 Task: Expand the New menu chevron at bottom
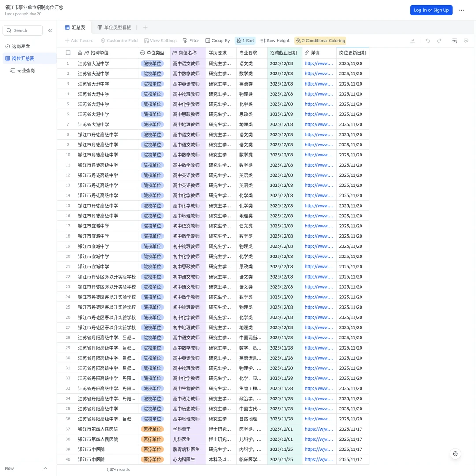pos(45,468)
